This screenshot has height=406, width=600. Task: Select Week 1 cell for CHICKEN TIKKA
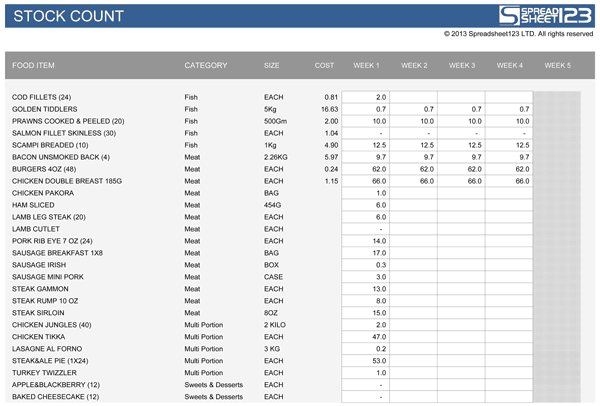pyautogui.click(x=365, y=337)
